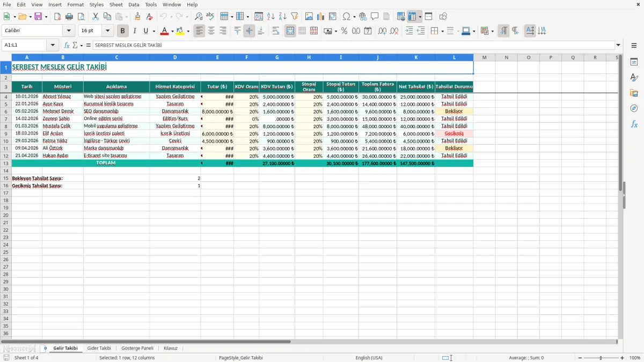This screenshot has height=362, width=644.
Task: Expand the formula bar
Action: click(618, 46)
